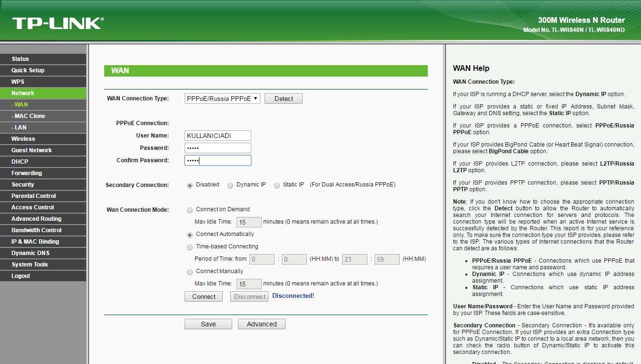Viewport: 641px width, 364px height.
Task: Click the Detect button
Action: 284,98
